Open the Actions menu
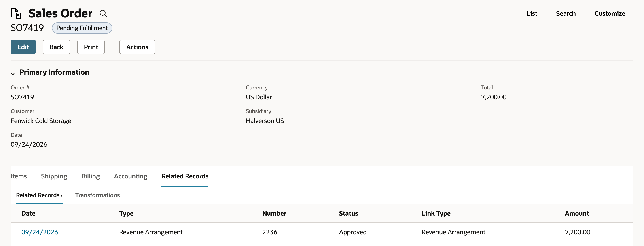 pyautogui.click(x=137, y=47)
